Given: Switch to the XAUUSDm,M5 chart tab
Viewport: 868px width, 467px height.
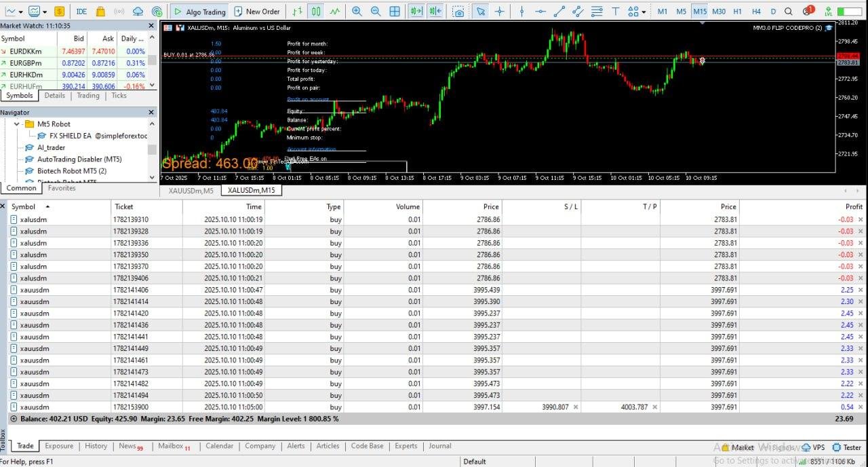Looking at the screenshot, I should [191, 191].
